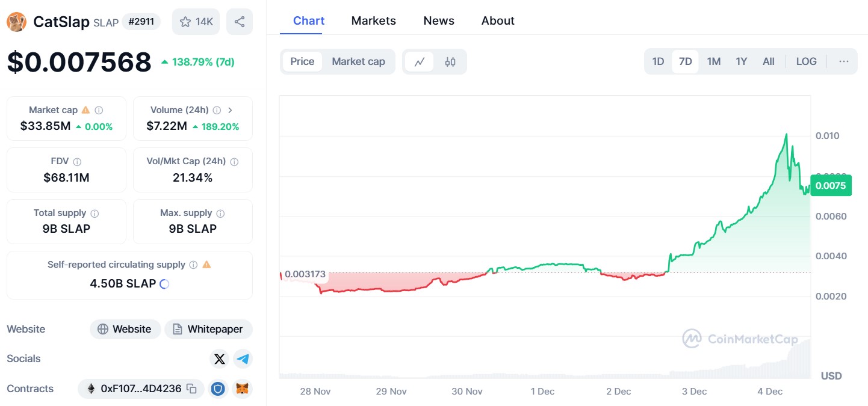Open the share icon button
The width and height of the screenshot is (868, 406).
[x=240, y=22]
